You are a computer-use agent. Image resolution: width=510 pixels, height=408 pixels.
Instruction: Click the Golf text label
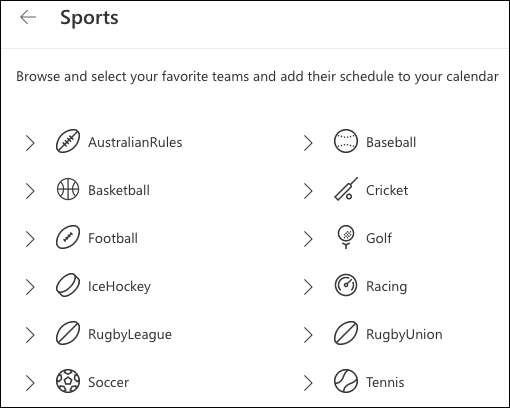click(x=379, y=238)
